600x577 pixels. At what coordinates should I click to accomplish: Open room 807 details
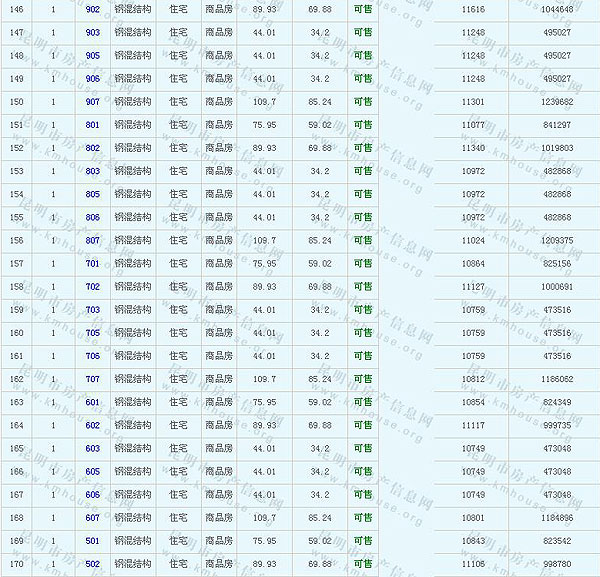pos(93,240)
